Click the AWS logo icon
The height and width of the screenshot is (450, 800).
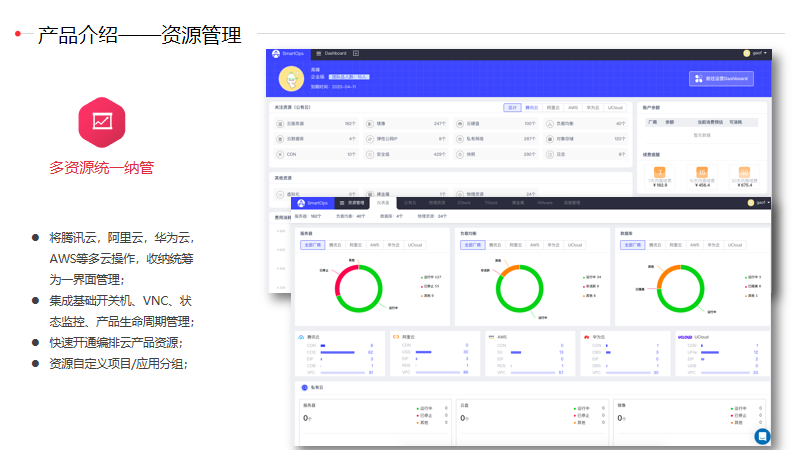pyautogui.click(x=491, y=337)
